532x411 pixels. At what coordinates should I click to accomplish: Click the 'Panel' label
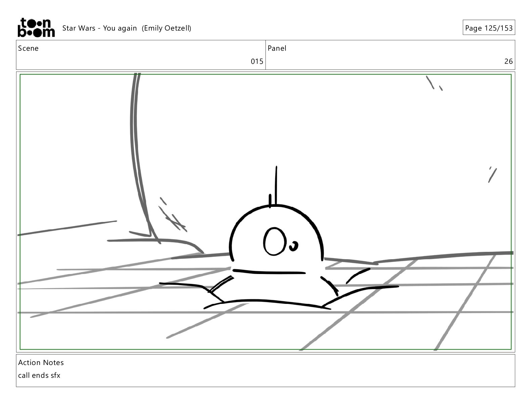click(x=277, y=48)
